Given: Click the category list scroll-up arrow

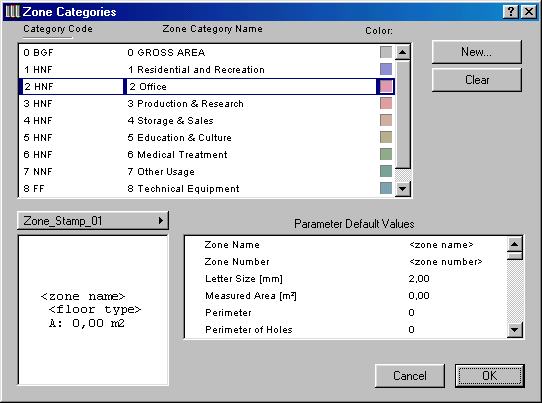Looking at the screenshot, I should [x=402, y=53].
